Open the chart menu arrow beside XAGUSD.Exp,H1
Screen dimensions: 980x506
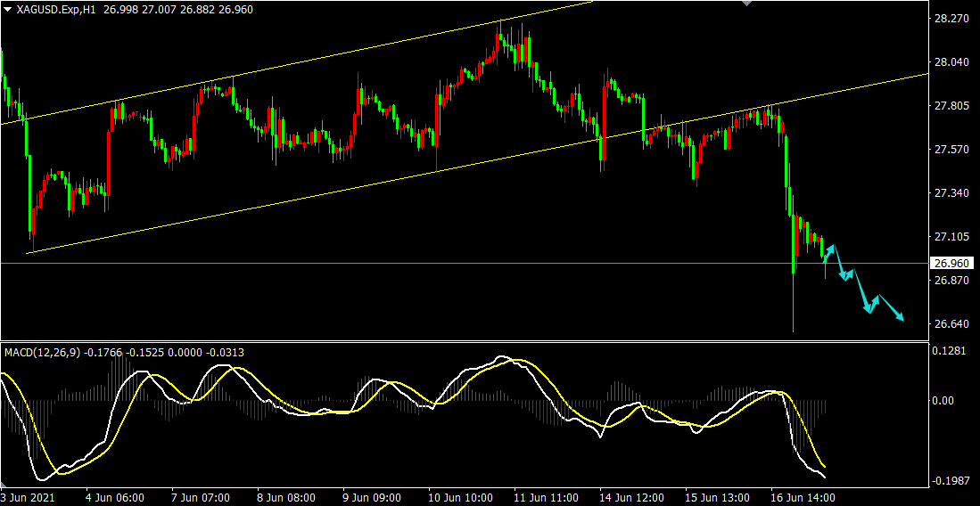click(x=7, y=10)
